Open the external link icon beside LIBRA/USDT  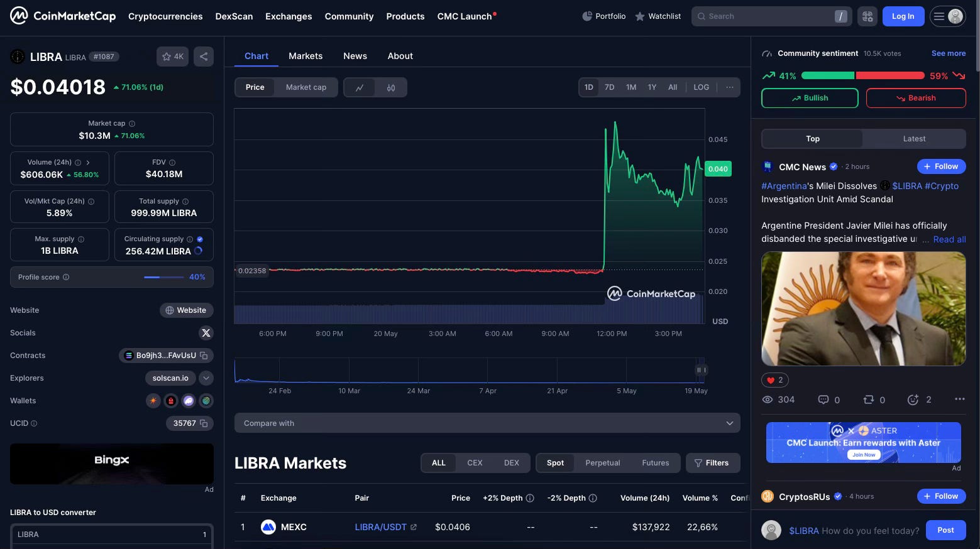(414, 527)
